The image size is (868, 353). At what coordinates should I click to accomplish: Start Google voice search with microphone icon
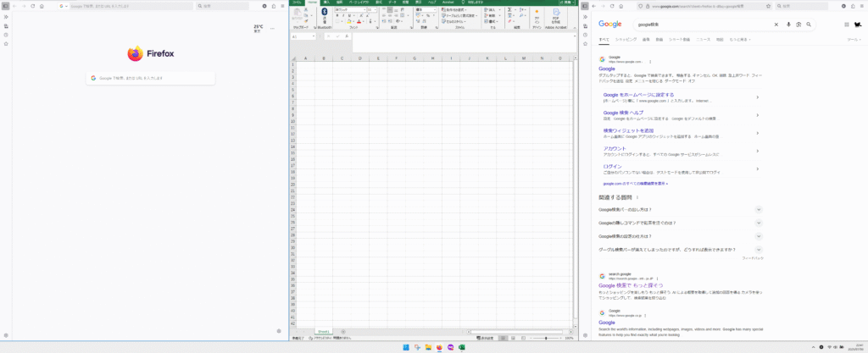(x=788, y=25)
